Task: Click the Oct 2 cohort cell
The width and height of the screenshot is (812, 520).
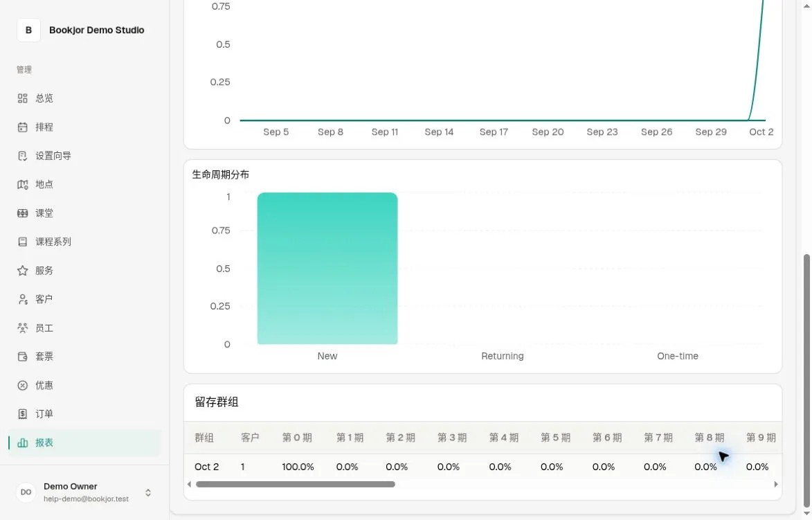Action: click(x=206, y=467)
